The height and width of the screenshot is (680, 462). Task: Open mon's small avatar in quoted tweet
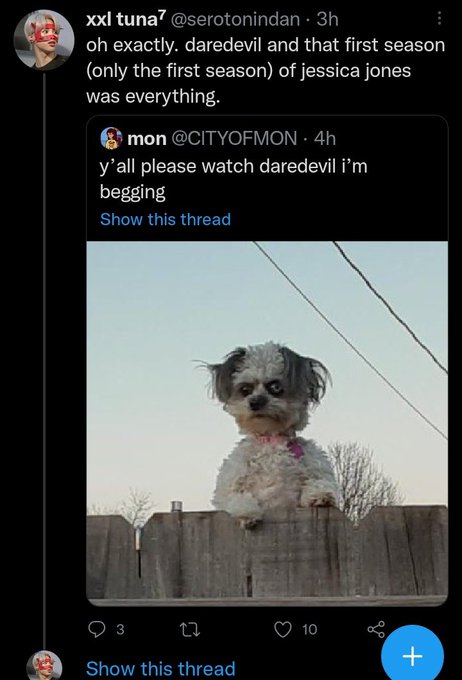(x=111, y=138)
